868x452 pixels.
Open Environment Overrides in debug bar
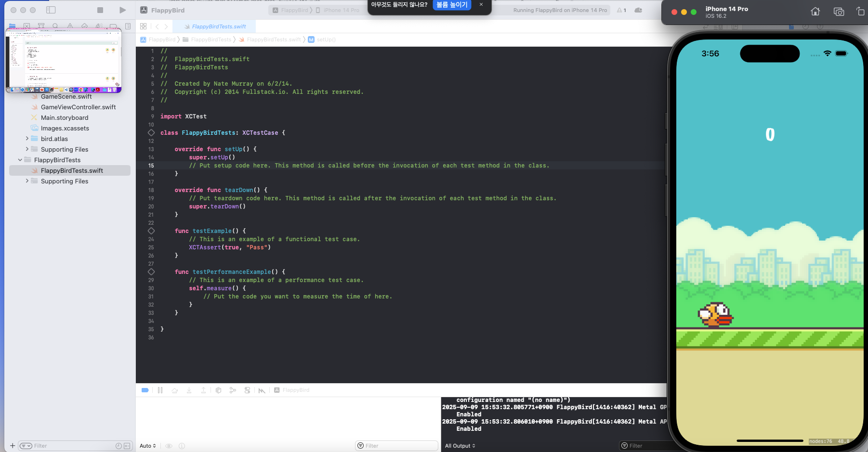click(x=247, y=390)
